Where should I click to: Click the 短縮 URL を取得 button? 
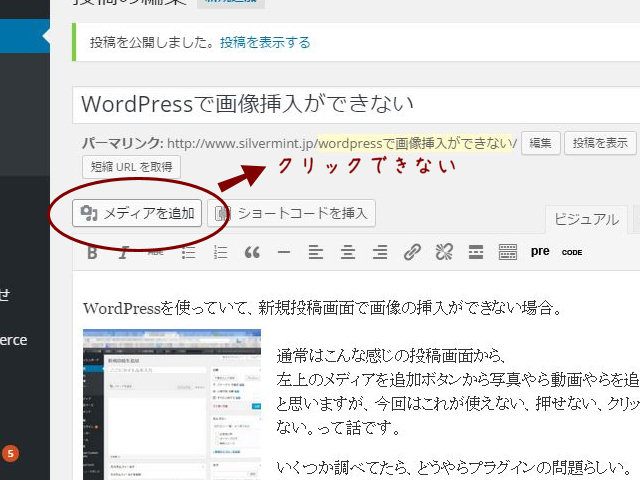[131, 167]
